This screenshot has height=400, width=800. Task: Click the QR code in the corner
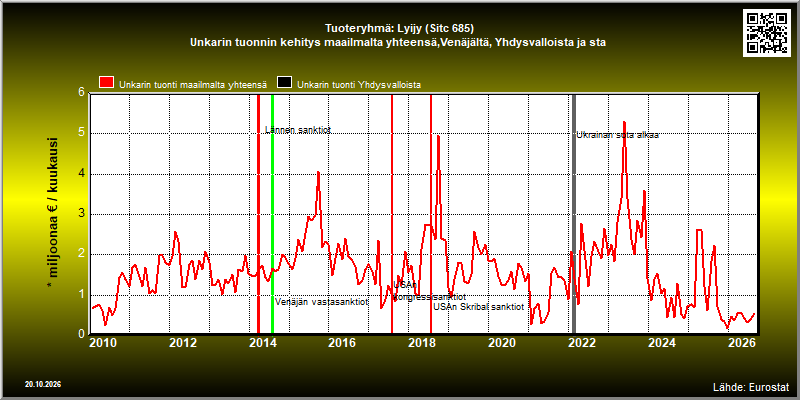pyautogui.click(x=768, y=33)
